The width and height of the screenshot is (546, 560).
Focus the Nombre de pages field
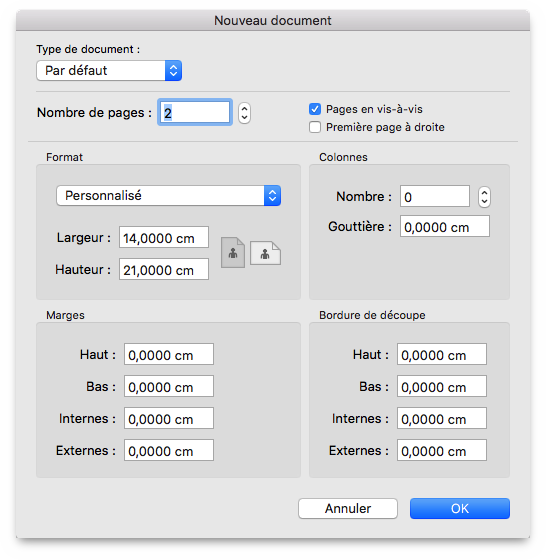point(195,112)
